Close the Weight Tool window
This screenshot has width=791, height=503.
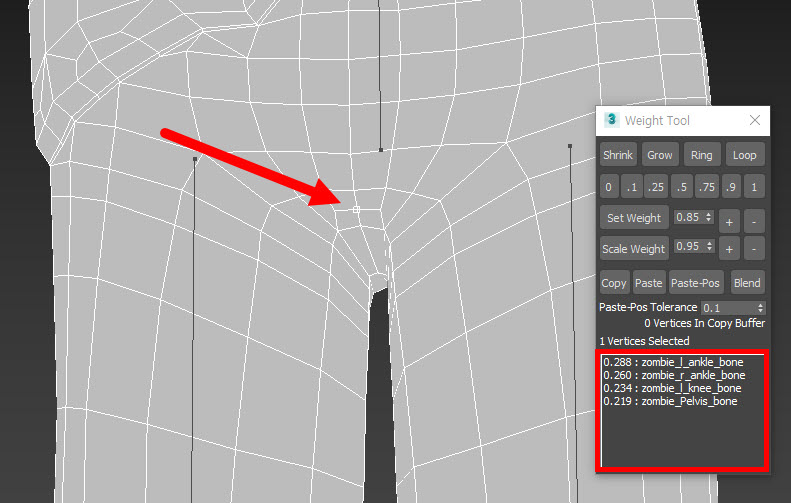click(755, 120)
